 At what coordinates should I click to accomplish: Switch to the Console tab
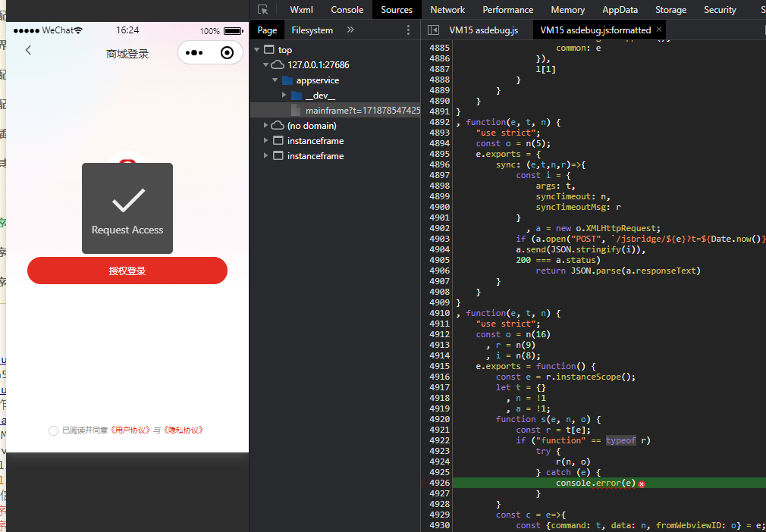point(347,10)
